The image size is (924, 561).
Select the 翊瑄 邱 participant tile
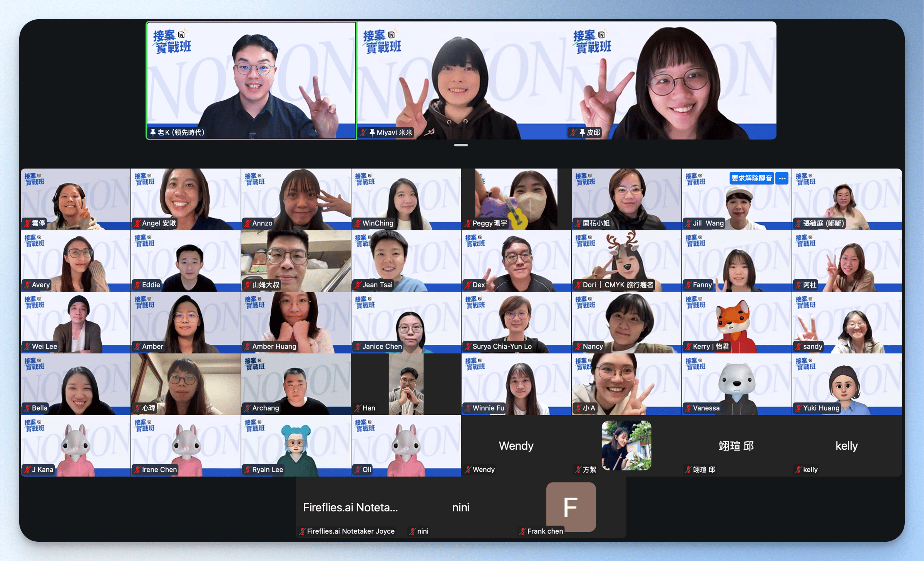coord(736,446)
